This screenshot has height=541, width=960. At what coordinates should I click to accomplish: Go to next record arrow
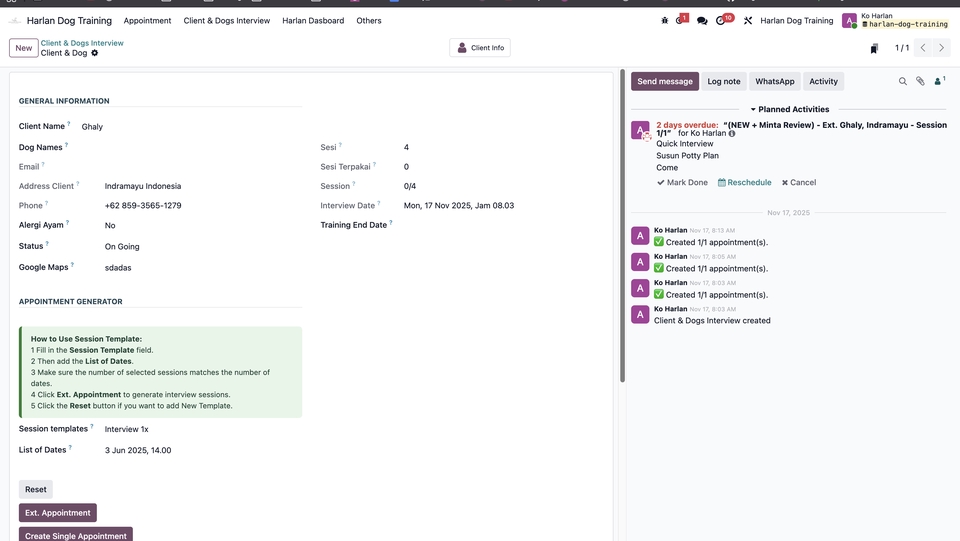[942, 48]
